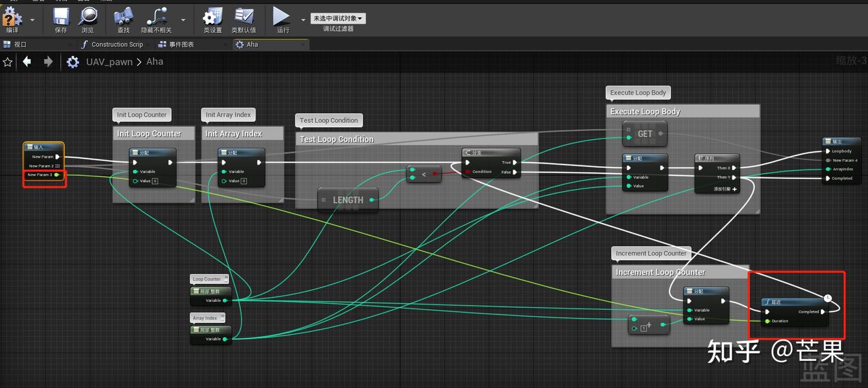Select the LENGTH node
868x388 pixels.
(x=348, y=200)
